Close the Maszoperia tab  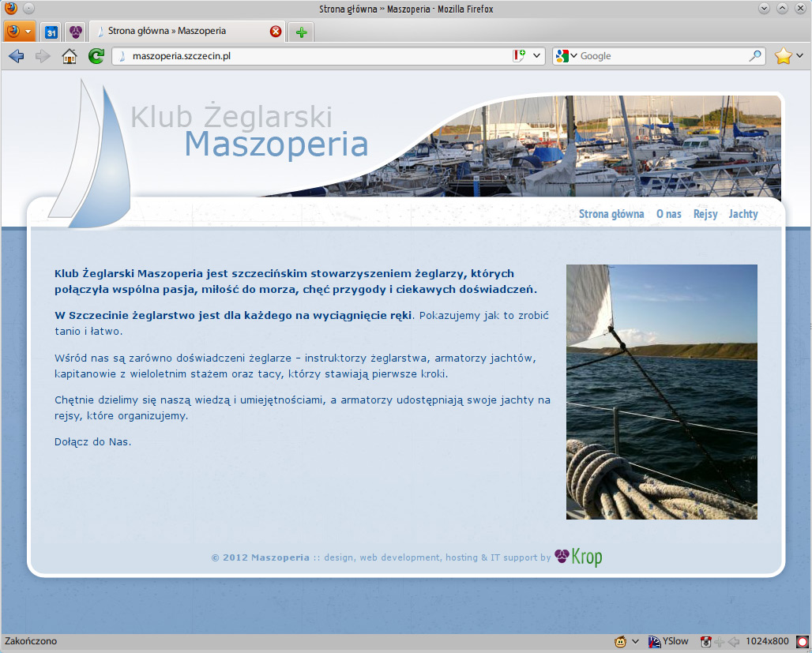click(x=276, y=32)
